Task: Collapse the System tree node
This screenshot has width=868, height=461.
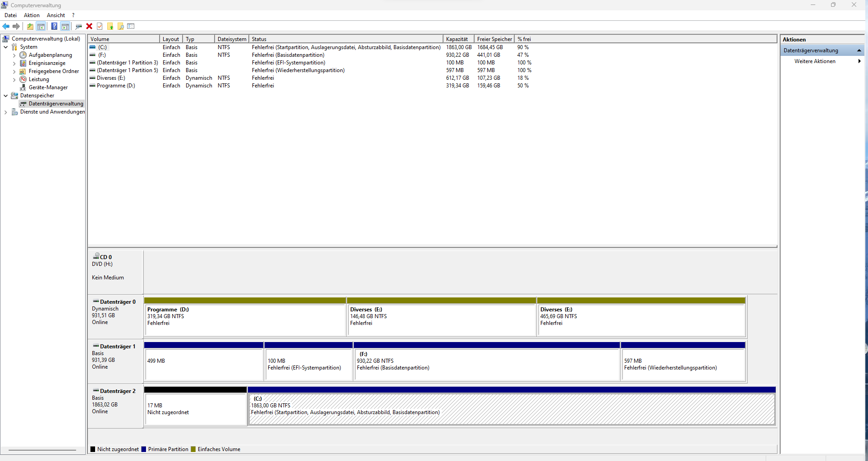Action: pos(5,47)
